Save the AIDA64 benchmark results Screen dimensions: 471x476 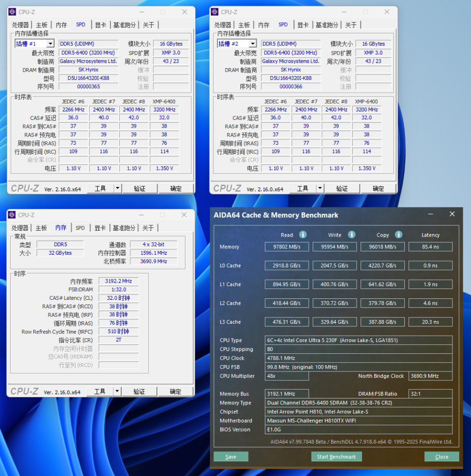point(231,456)
